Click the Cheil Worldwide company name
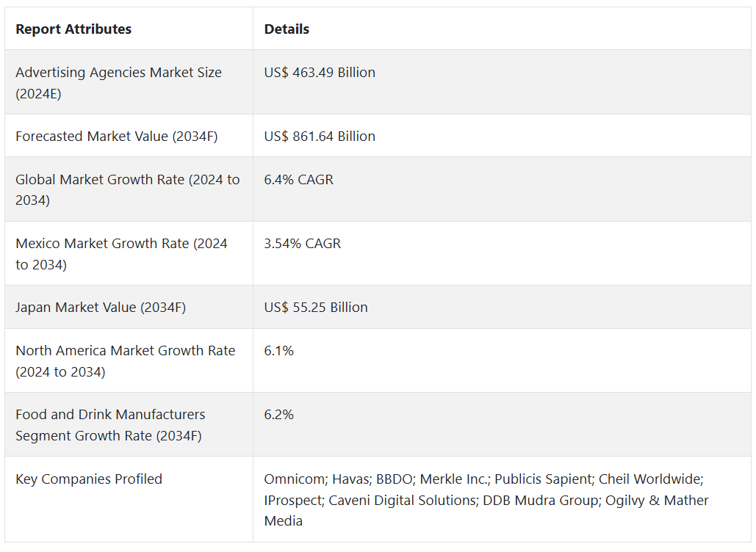Image resolution: width=756 pixels, height=552 pixels. coord(650,479)
